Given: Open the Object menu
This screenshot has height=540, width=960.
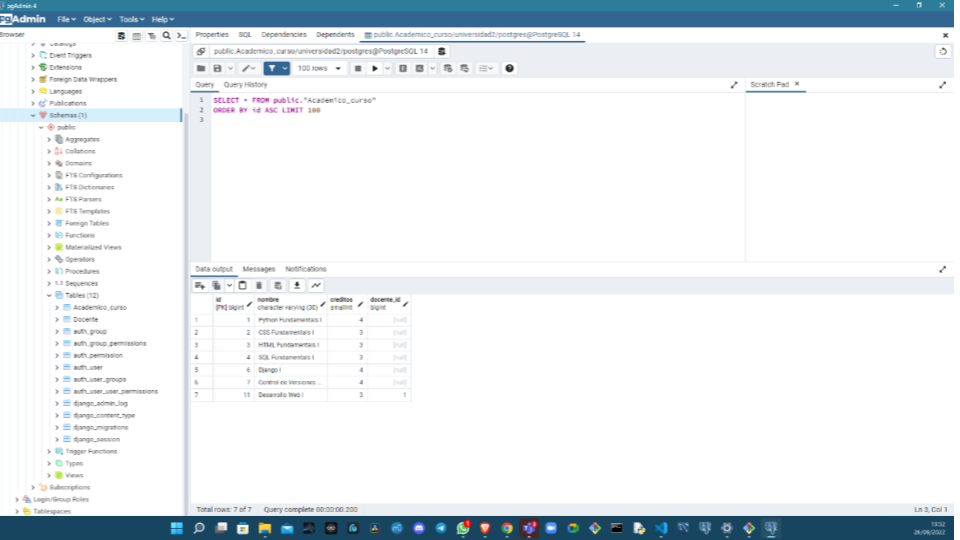Looking at the screenshot, I should pyautogui.click(x=97, y=20).
